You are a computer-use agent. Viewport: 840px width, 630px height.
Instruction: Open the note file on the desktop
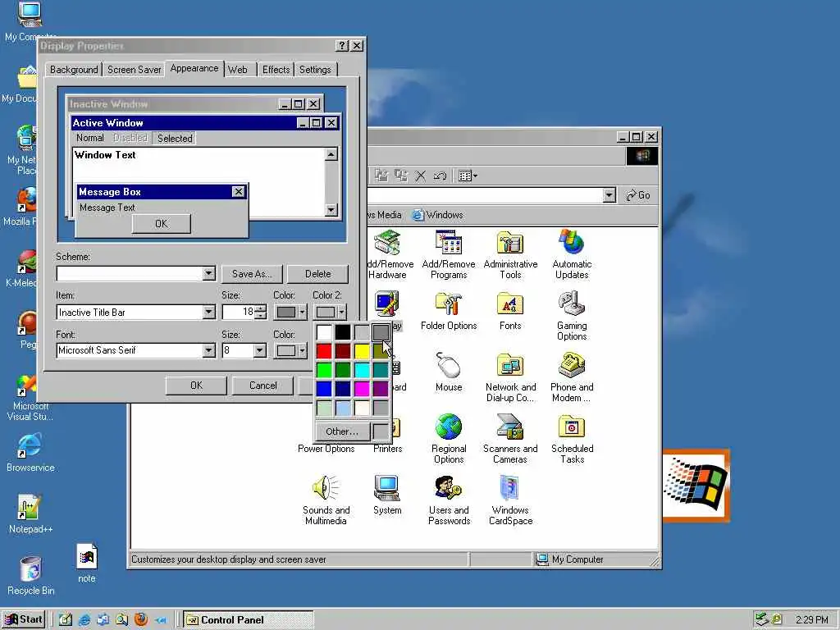point(86,564)
